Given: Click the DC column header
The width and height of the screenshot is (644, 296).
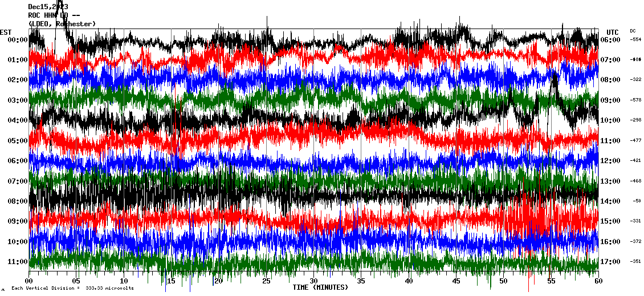Looking at the screenshot, I should pyautogui.click(x=633, y=31).
